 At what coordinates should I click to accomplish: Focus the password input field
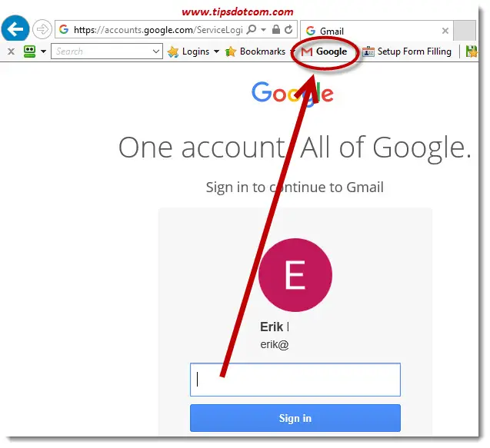295,380
